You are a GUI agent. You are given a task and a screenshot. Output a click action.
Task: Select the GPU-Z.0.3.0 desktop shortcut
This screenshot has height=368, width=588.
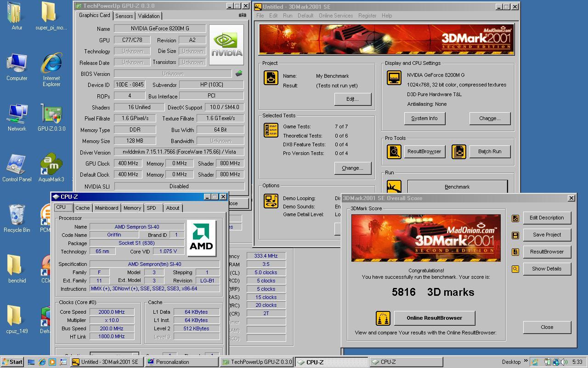(51, 118)
